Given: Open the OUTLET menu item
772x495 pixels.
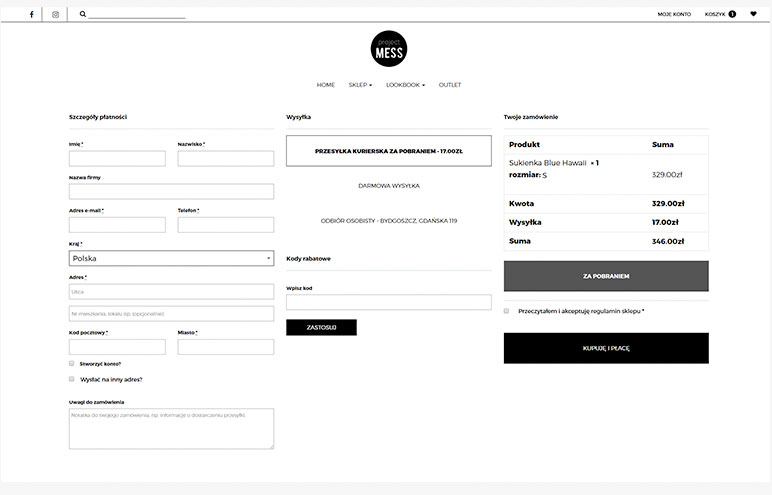Looking at the screenshot, I should (x=450, y=85).
